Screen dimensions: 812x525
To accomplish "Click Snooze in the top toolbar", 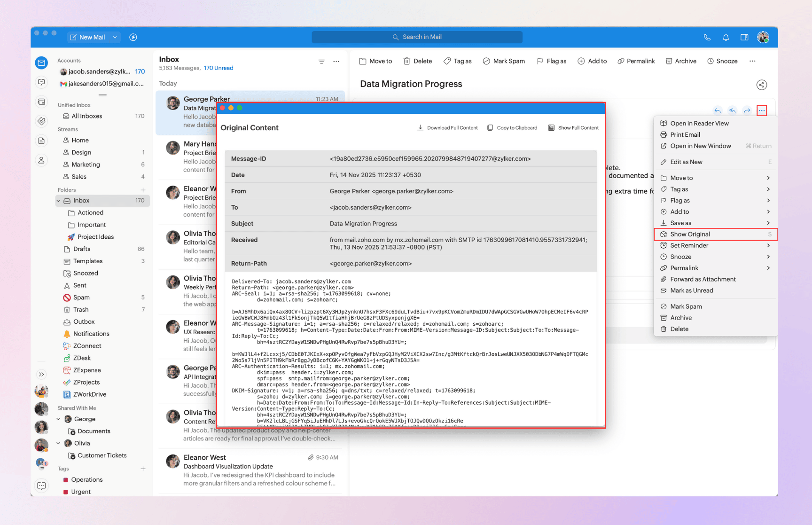I will pyautogui.click(x=723, y=61).
